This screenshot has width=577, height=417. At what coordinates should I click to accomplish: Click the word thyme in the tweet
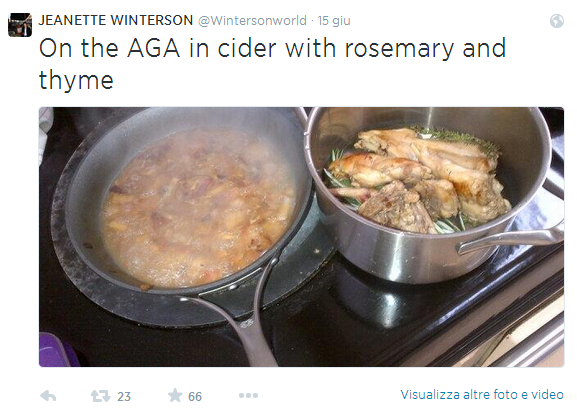tap(76, 80)
